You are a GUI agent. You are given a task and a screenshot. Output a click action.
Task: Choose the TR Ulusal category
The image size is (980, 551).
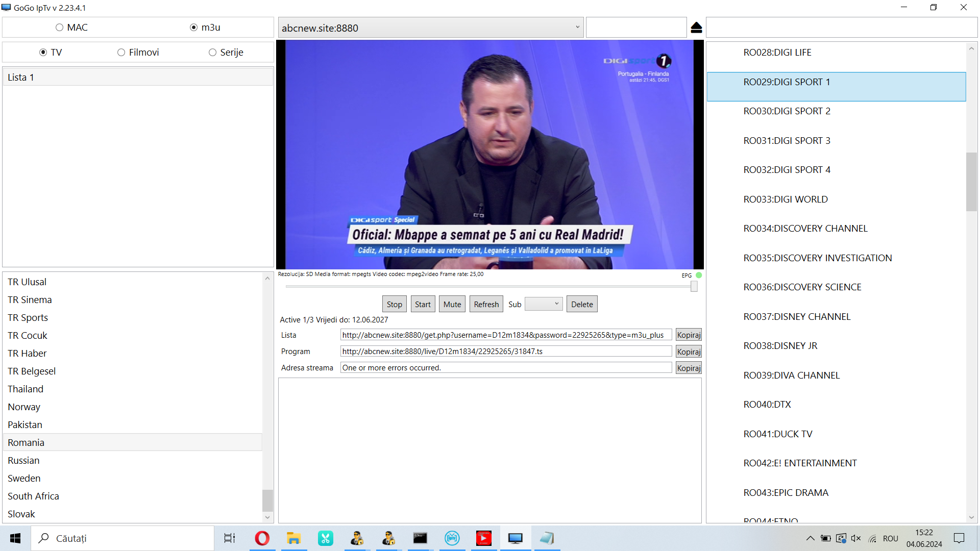[x=133, y=282]
